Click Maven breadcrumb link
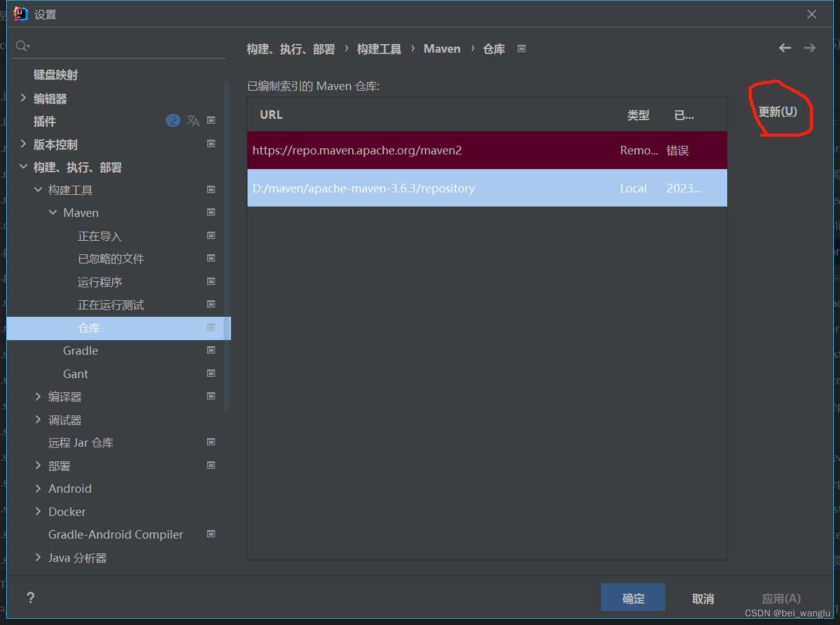 point(442,49)
